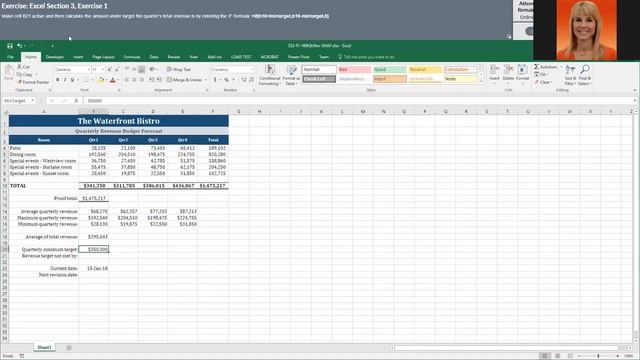Open the fill color dropdown arrow
Image resolution: width=640 pixels, height=360 pixels.
[x=106, y=80]
